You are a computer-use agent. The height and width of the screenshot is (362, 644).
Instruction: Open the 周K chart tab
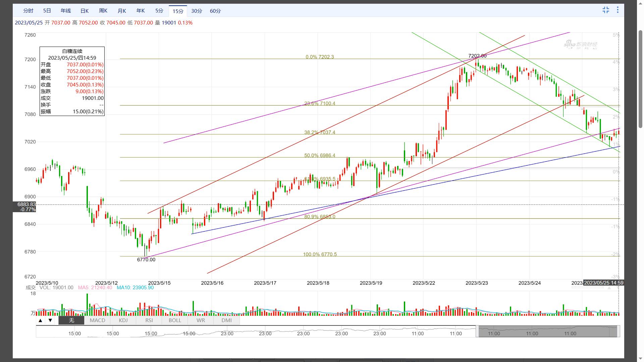103,11
